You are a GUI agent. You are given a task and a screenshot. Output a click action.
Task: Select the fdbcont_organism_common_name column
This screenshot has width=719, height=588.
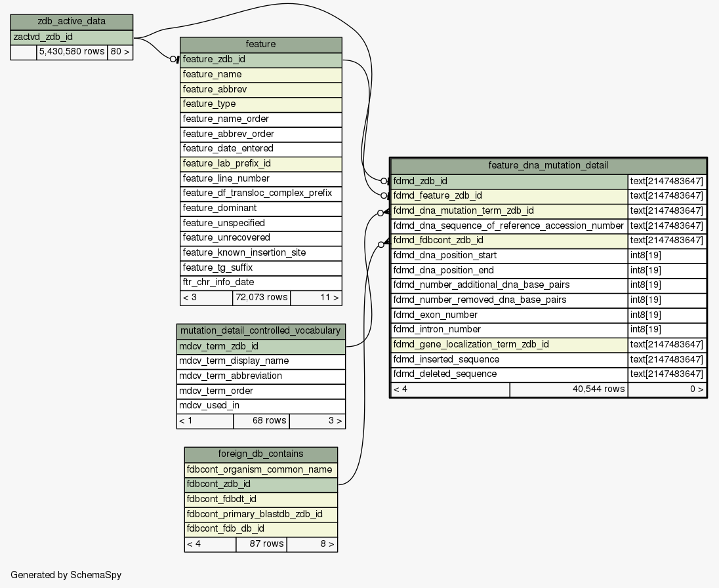coord(261,470)
